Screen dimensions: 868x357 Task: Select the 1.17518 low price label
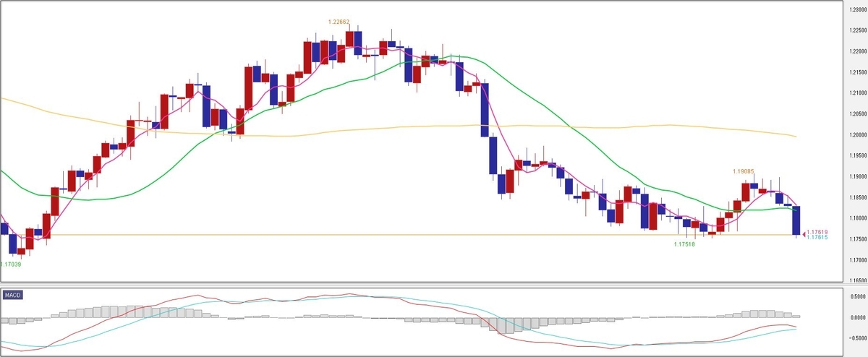(684, 244)
